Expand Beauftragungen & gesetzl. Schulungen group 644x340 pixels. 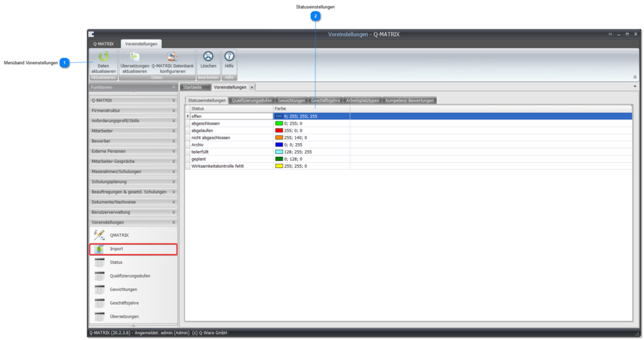coord(134,192)
